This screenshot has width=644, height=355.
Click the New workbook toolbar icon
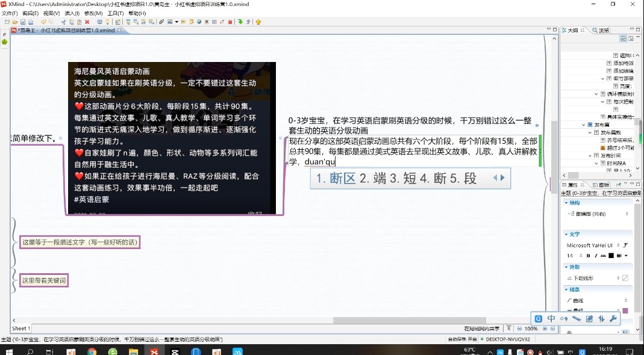click(x=7, y=22)
